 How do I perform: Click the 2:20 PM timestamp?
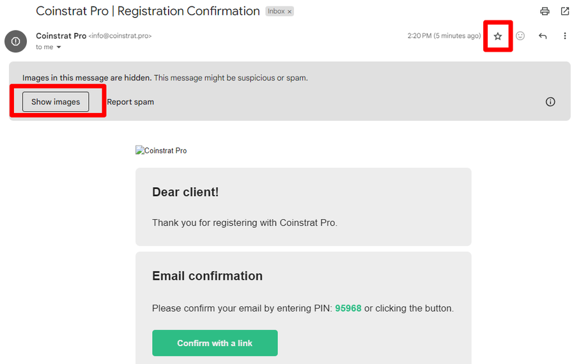[x=444, y=36]
